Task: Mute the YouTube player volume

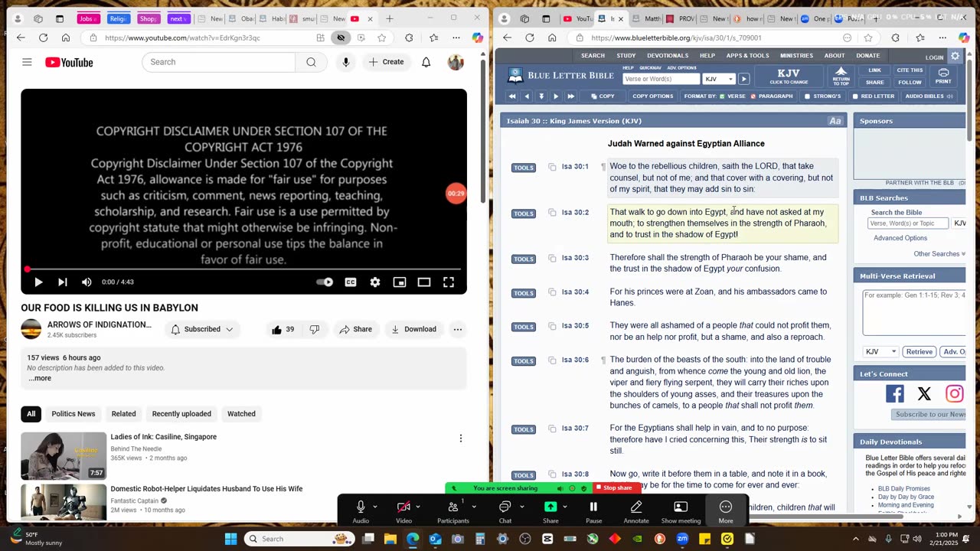Action: tap(87, 282)
